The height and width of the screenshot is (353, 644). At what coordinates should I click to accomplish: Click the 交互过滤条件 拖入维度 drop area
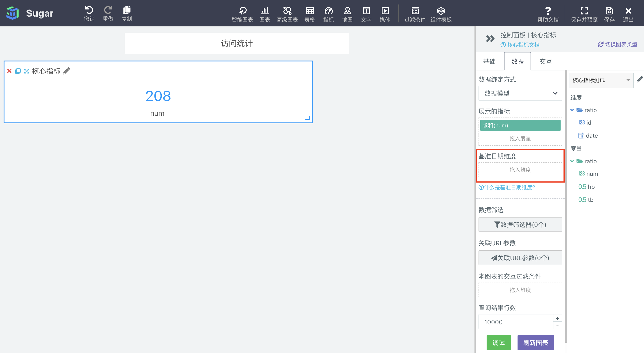pyautogui.click(x=520, y=290)
